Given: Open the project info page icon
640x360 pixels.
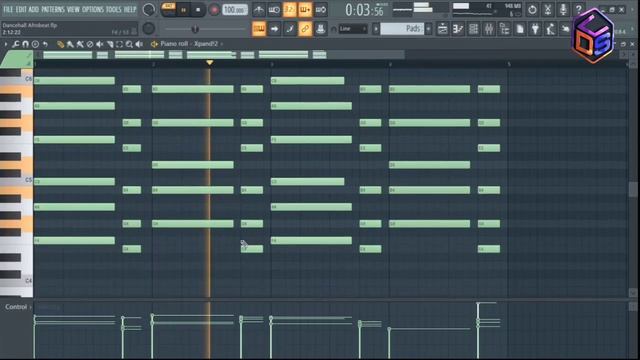Looking at the screenshot, I should coord(520,29).
